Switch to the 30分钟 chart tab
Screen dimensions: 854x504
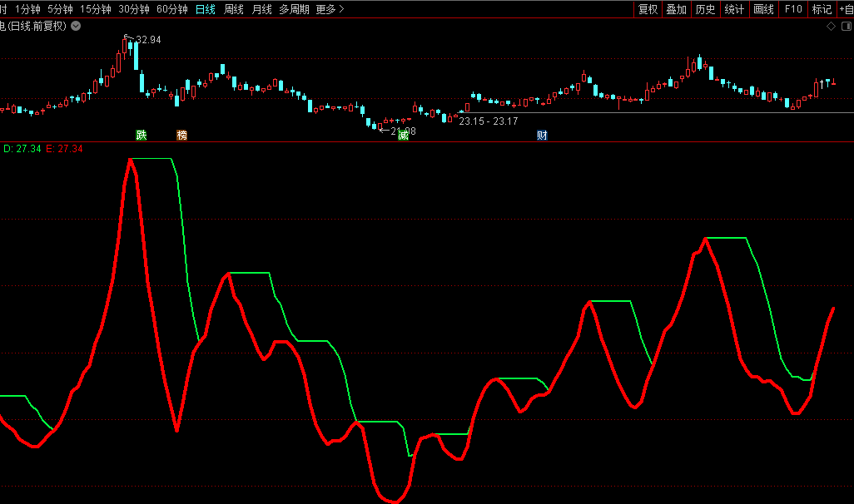[x=133, y=9]
